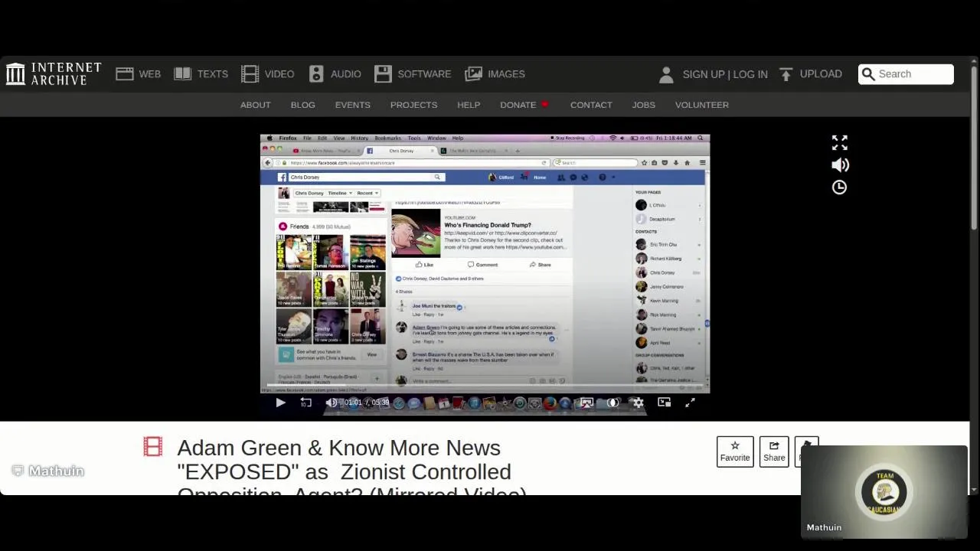Click the TEXTS navigation label
Viewport: 980px width, 551px height.
pyautogui.click(x=212, y=74)
